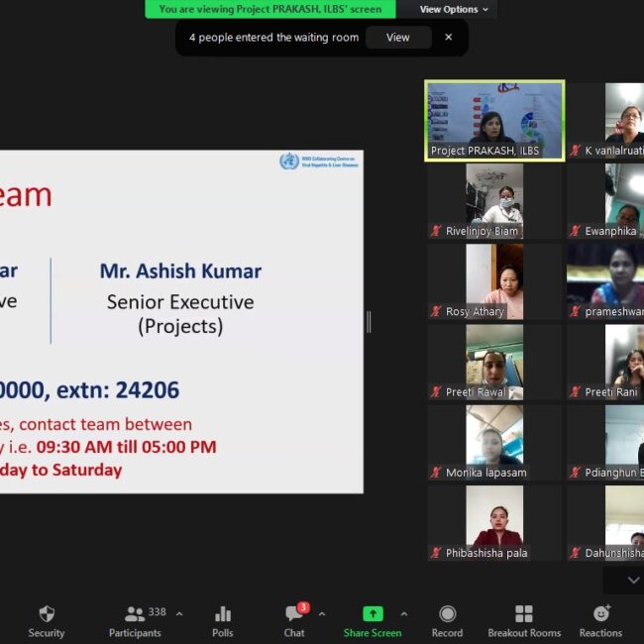Select Preeti Rawal's video tile
This screenshot has height=644, width=644.
pyautogui.click(x=494, y=362)
